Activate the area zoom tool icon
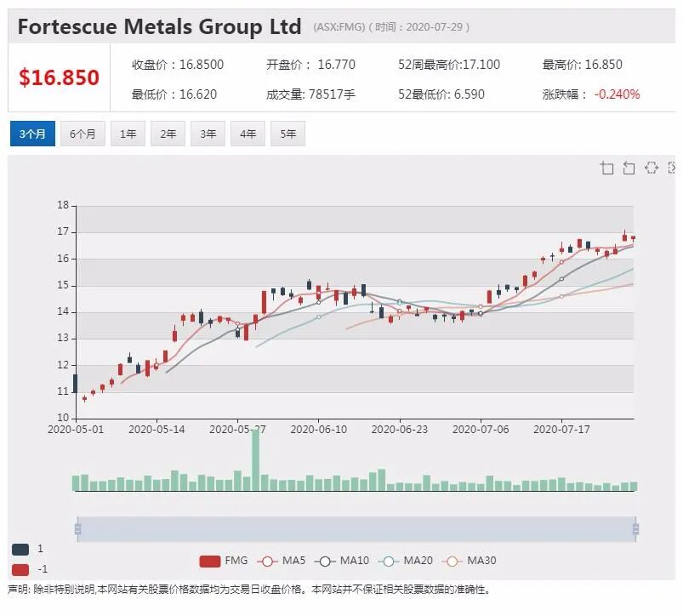The width and height of the screenshot is (683, 616). click(606, 168)
